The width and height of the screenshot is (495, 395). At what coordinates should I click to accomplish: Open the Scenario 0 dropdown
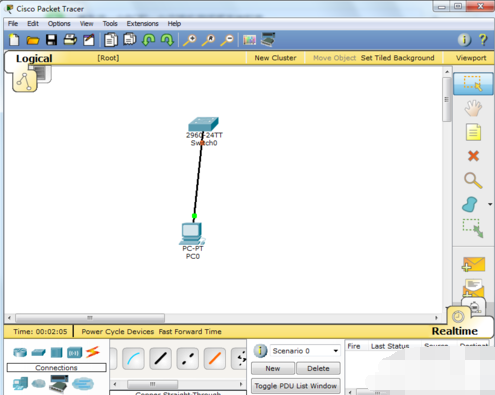(305, 351)
